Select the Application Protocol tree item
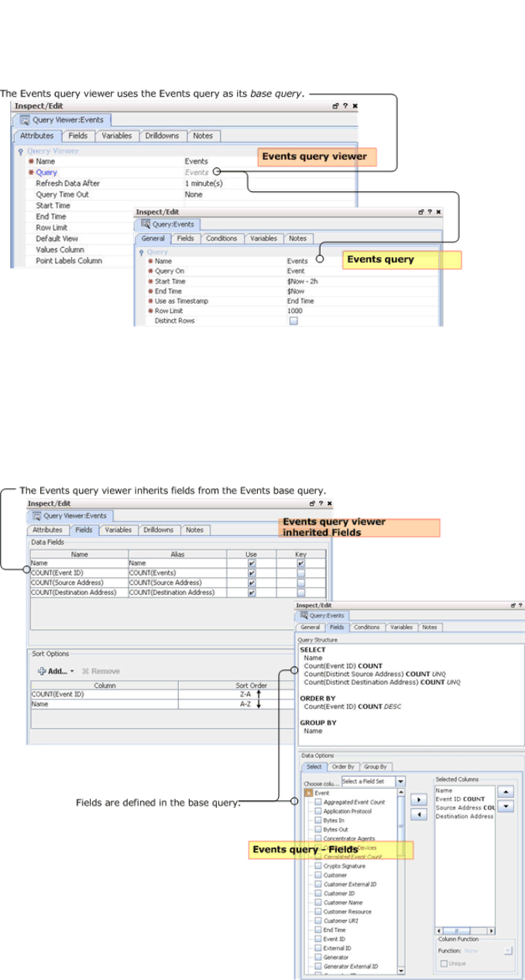 click(348, 811)
